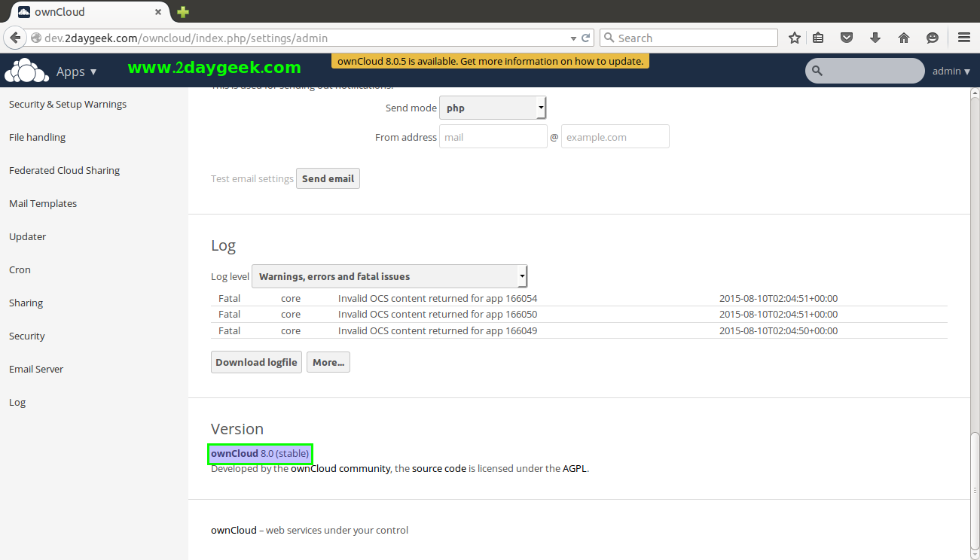
Task: Open the Send mode dropdown
Action: tap(493, 108)
